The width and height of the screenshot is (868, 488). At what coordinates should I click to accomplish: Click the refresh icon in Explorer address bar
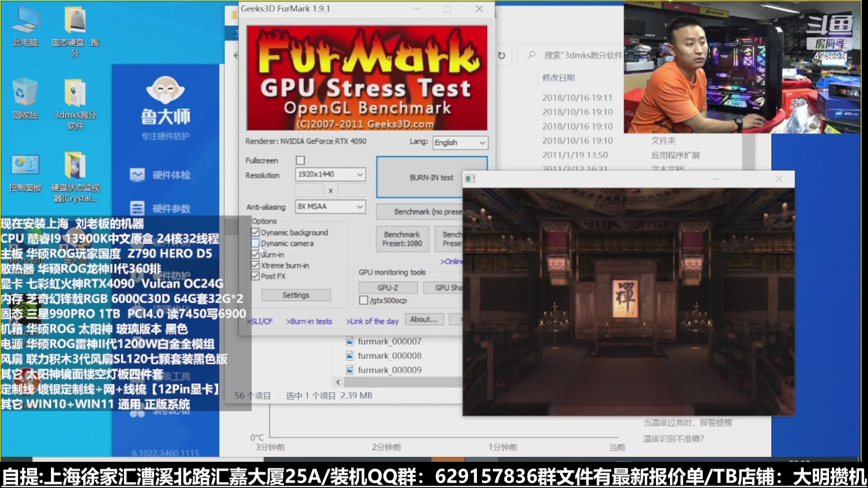[x=501, y=56]
